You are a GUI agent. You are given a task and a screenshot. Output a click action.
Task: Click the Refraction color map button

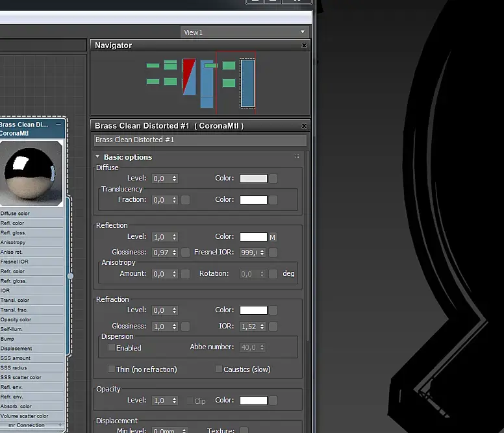[x=273, y=310]
